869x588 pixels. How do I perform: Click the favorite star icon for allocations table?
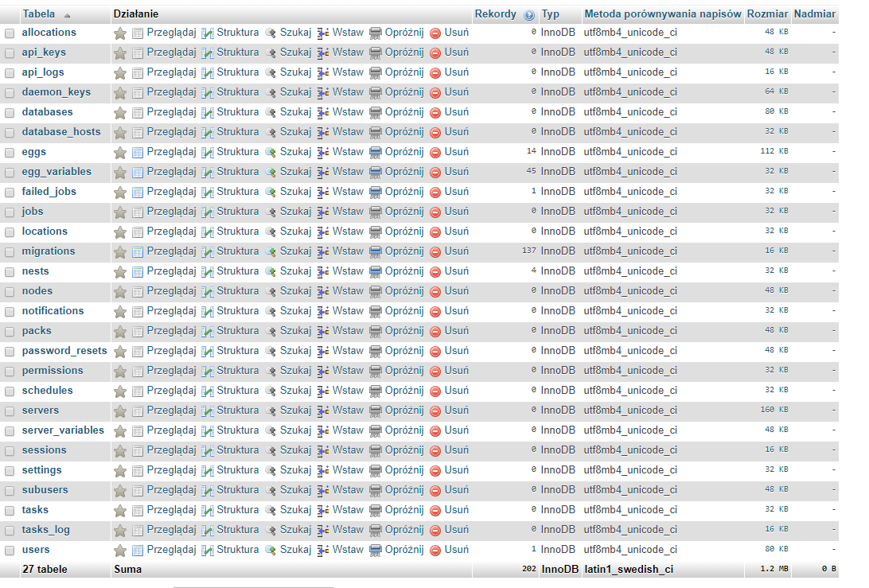tap(120, 33)
